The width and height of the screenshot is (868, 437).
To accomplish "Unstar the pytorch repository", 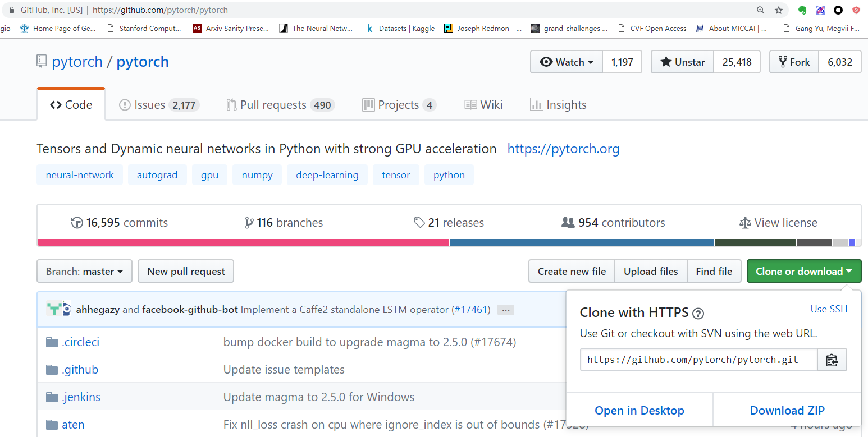I will click(x=683, y=62).
